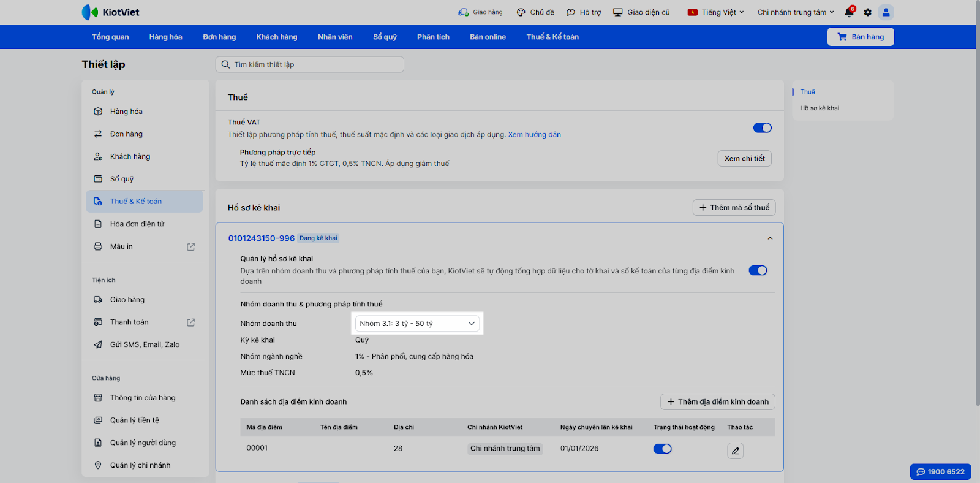The height and width of the screenshot is (483, 980).
Task: Click the Trạng thái hoạt động column header
Action: [x=684, y=427]
